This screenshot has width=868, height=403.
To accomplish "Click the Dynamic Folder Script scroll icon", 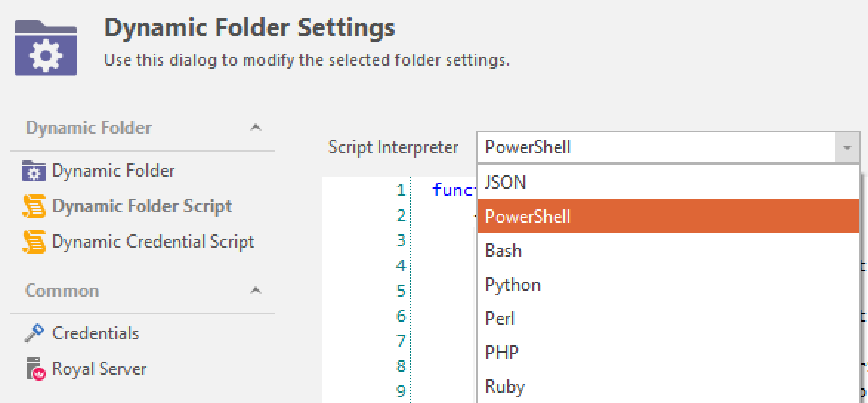I will [34, 206].
